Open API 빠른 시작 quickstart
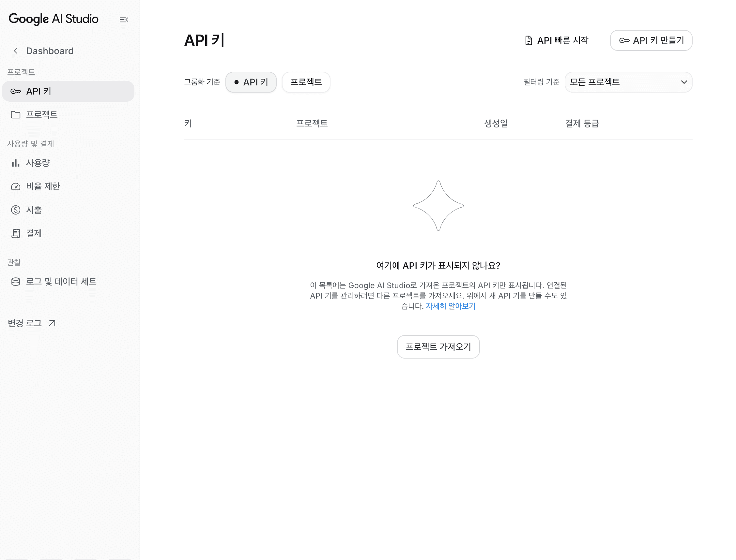This screenshot has width=736, height=560. click(557, 40)
